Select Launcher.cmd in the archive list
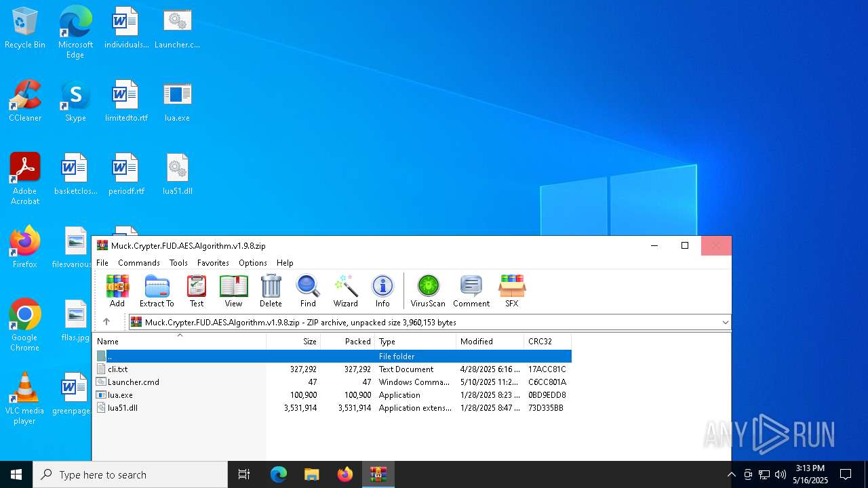This screenshot has height=488, width=868. click(332, 382)
